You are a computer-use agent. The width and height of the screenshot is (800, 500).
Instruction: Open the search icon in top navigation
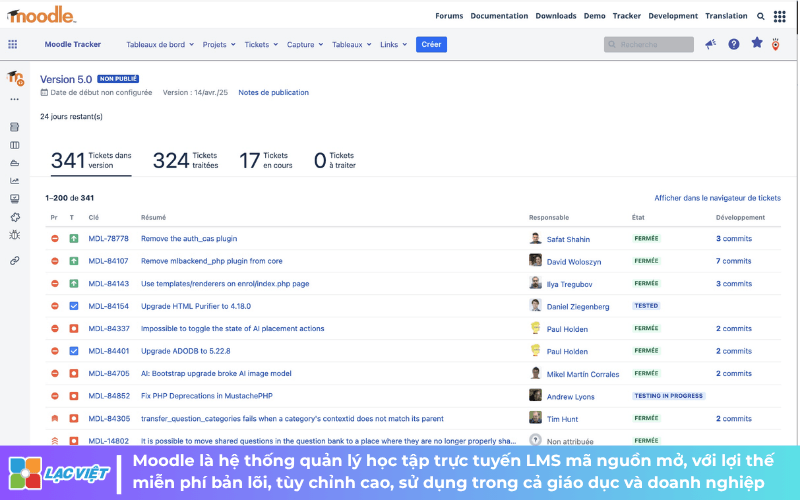pos(761,16)
